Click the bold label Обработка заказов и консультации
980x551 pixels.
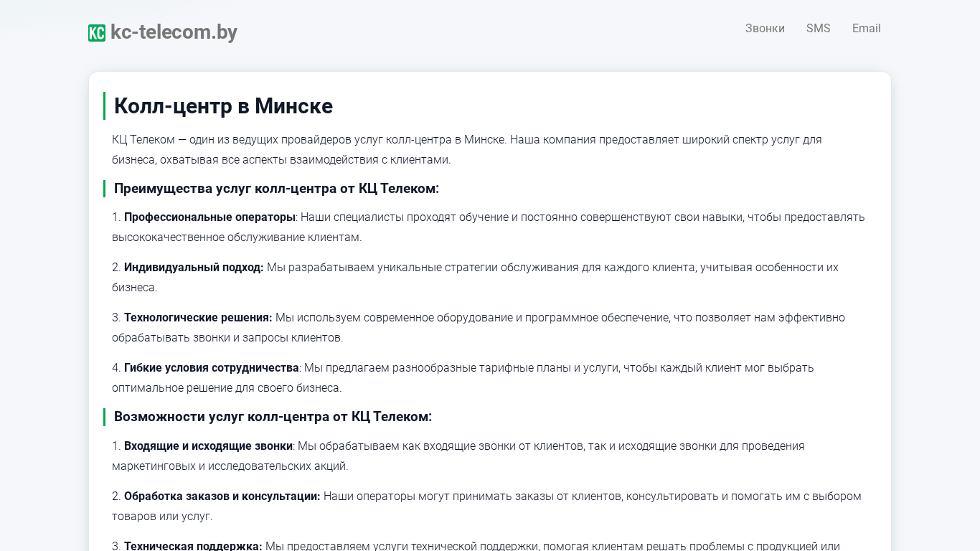(222, 496)
